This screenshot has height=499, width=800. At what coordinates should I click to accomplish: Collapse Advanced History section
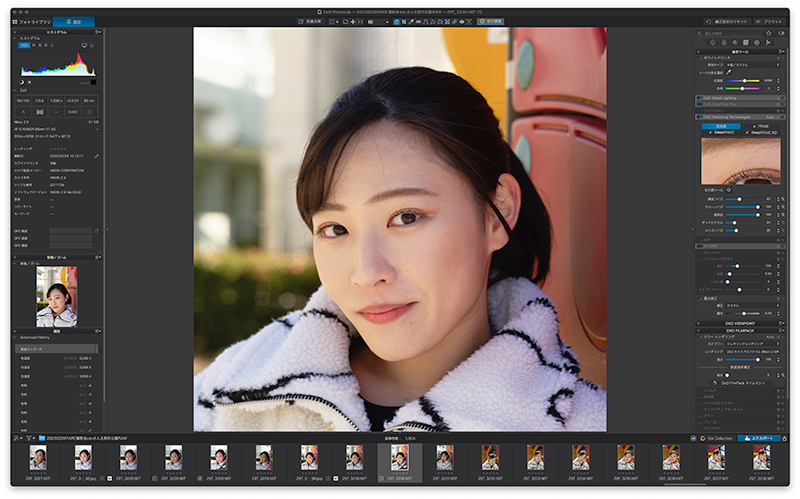[x=14, y=337]
